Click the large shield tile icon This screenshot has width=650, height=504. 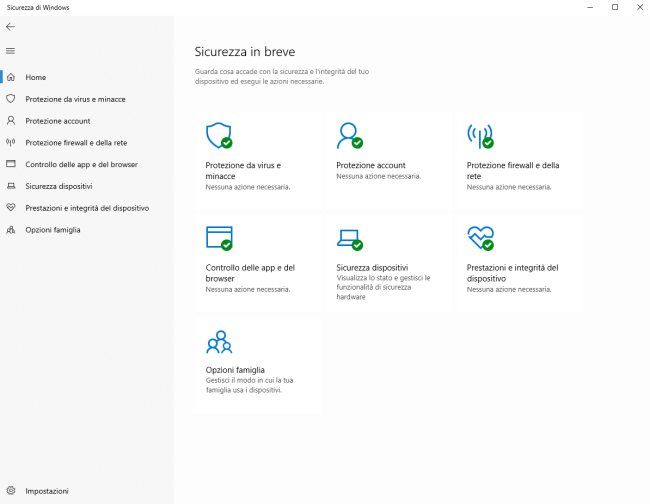pos(219,135)
